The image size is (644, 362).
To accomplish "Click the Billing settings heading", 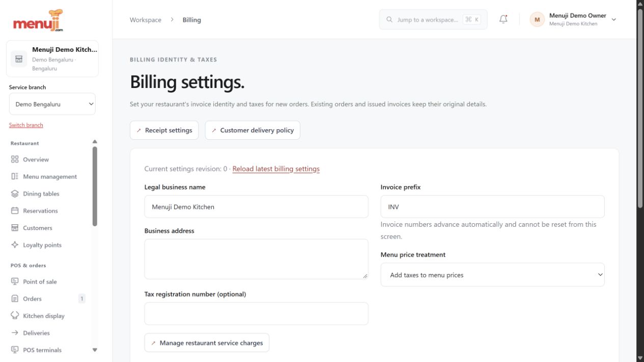I will click(x=187, y=82).
